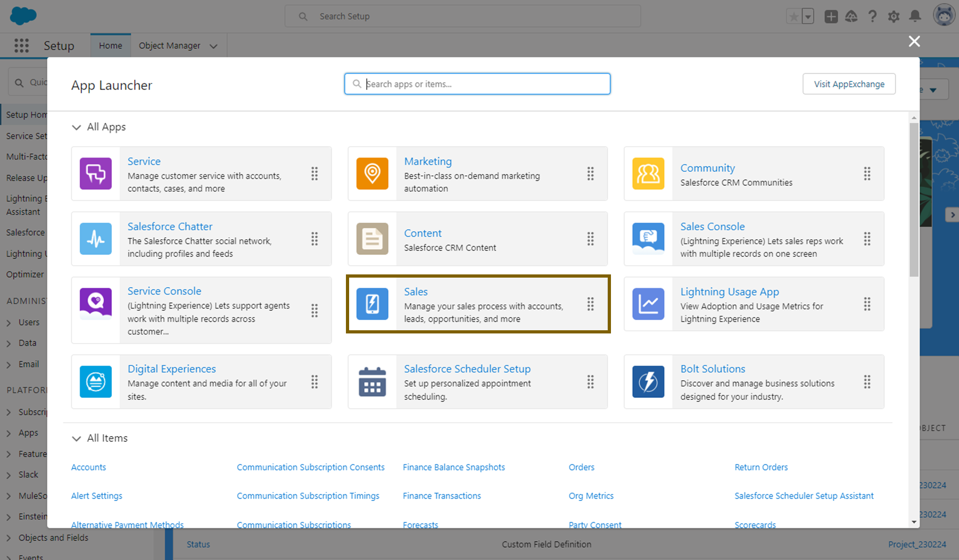Open the Community app icon
Image resolution: width=959 pixels, height=560 pixels.
point(648,173)
